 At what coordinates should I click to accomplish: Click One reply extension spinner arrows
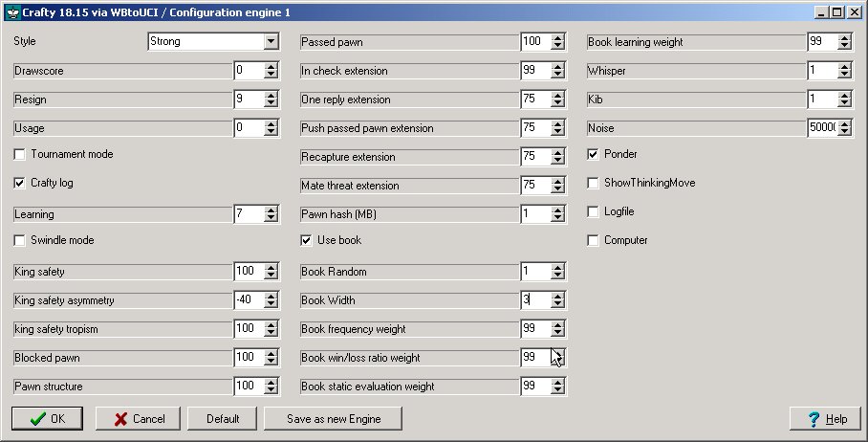click(557, 99)
